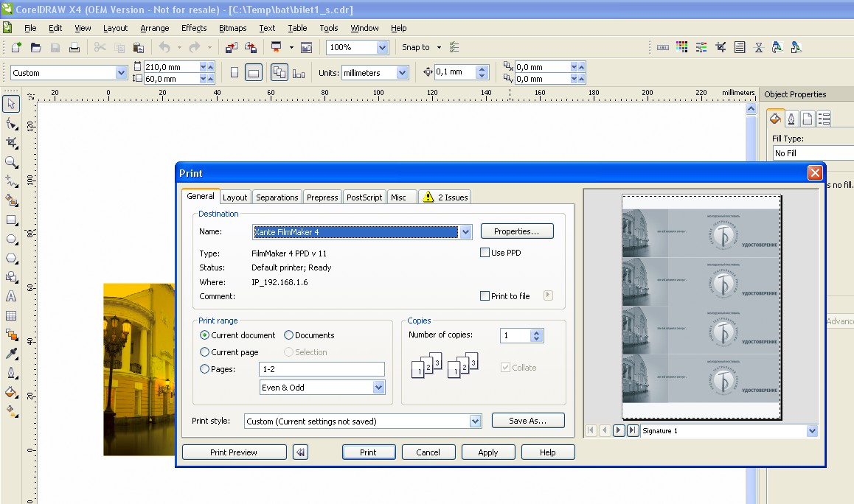
Task: Select landscape page orientation icon
Action: coord(253,72)
